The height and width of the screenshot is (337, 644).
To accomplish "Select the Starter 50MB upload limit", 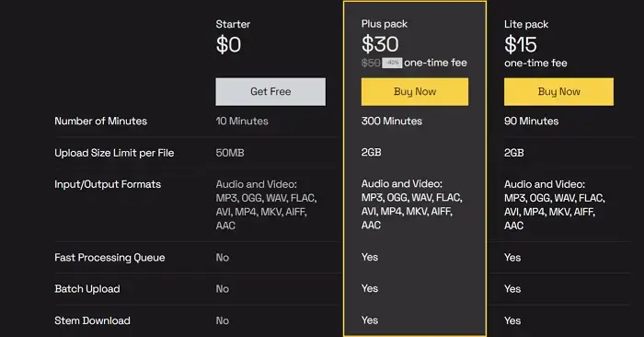I will pos(230,153).
